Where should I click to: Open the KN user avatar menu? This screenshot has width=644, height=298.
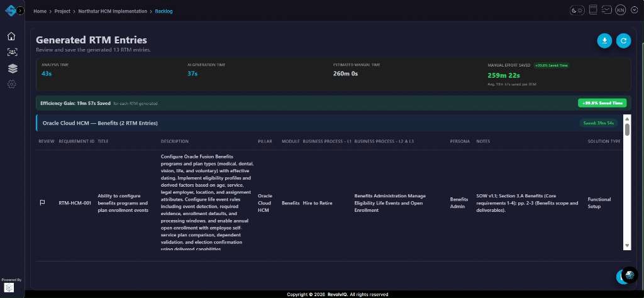point(620,10)
